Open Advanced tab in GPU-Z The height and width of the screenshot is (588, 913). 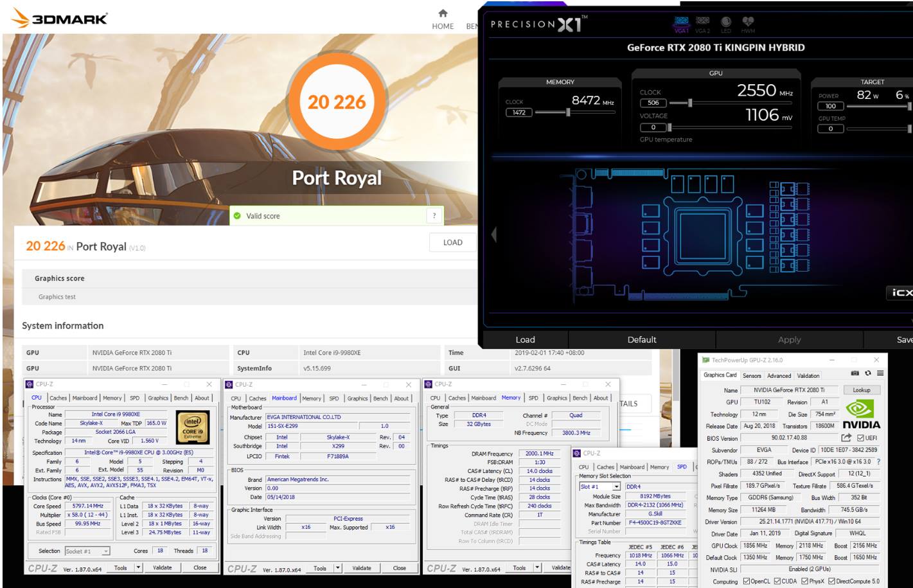(779, 376)
